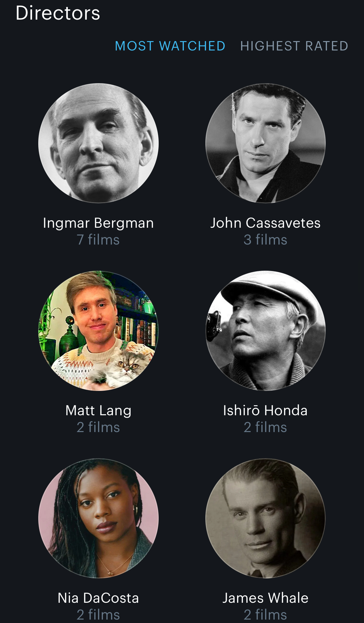Switch to the Highest Rated tab
The height and width of the screenshot is (623, 364).
coord(294,46)
